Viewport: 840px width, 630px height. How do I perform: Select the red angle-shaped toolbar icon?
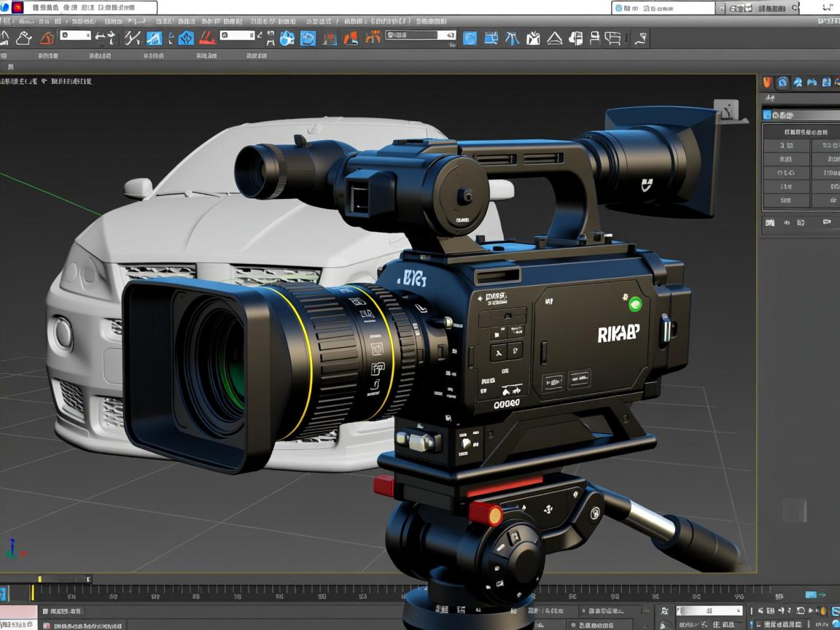point(208,38)
